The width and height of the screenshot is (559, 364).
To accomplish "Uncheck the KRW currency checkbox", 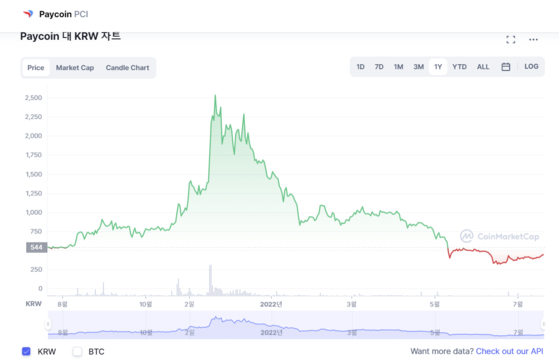I will (26, 352).
